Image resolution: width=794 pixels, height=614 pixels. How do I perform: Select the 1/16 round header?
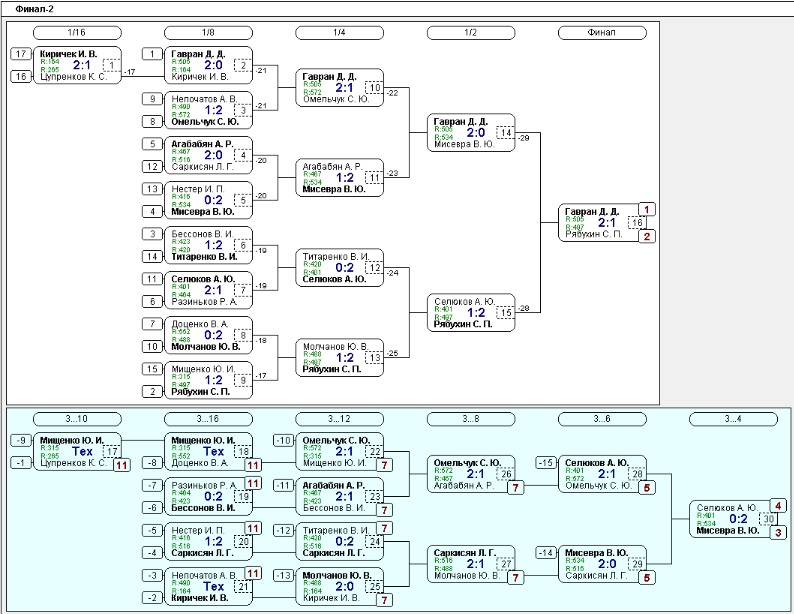pos(77,33)
